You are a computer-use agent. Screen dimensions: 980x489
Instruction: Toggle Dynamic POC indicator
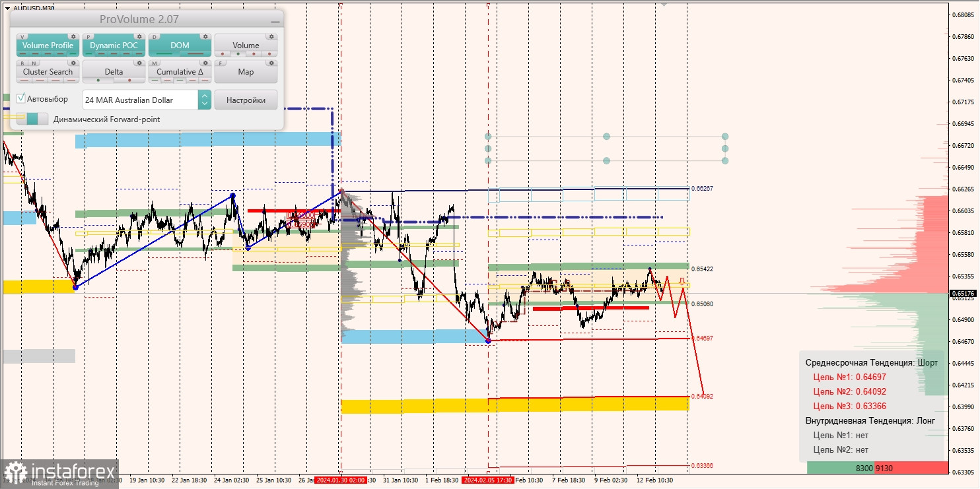[x=114, y=46]
